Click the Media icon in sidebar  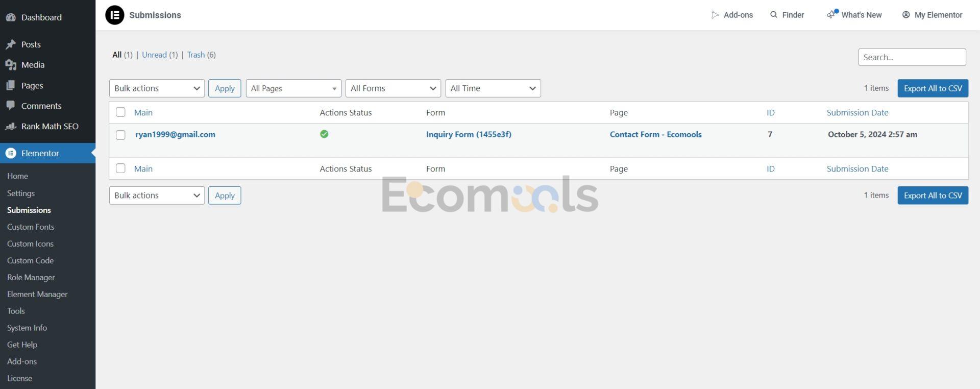(11, 65)
